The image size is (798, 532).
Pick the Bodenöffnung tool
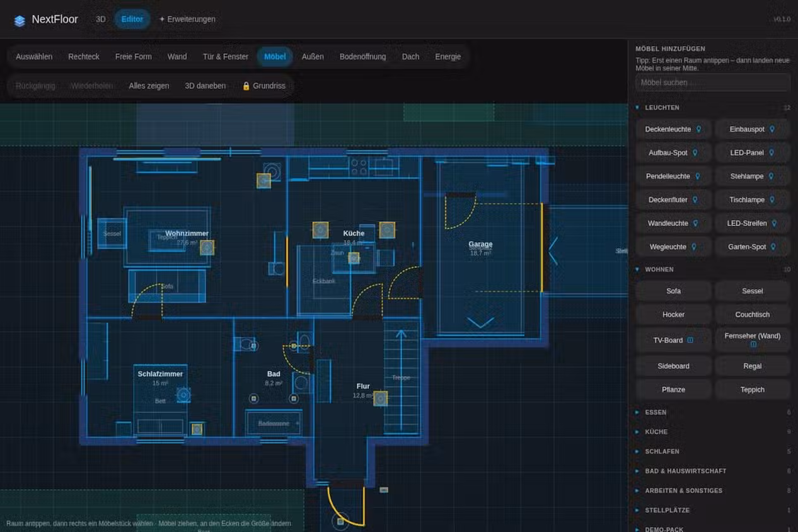click(x=362, y=57)
